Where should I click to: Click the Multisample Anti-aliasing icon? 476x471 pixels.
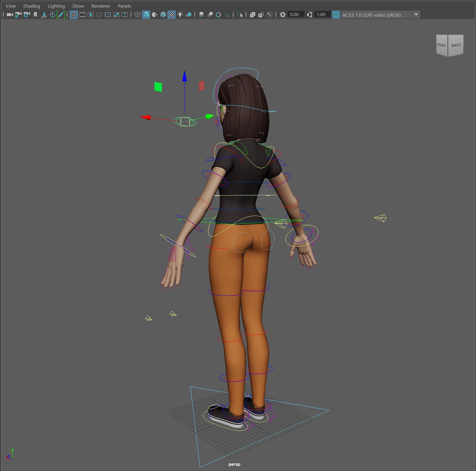coord(218,15)
